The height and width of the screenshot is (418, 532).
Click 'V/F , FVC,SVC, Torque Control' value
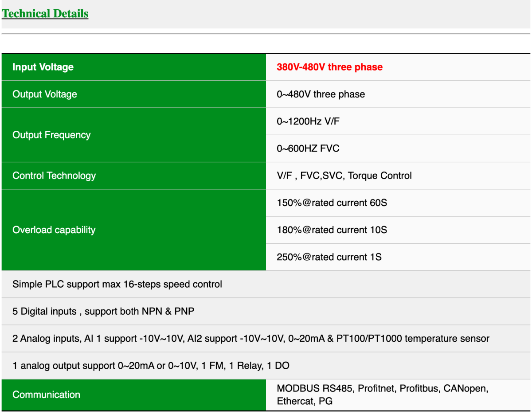[x=344, y=176]
